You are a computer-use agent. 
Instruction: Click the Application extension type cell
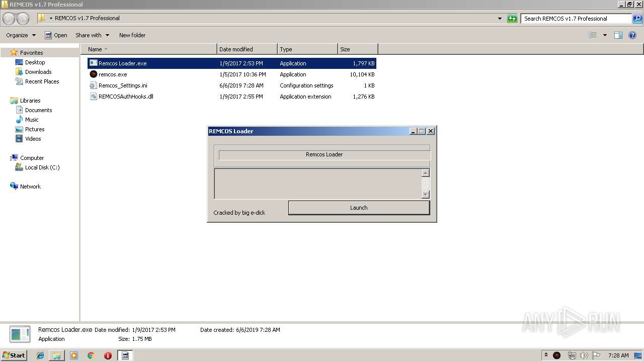pyautogui.click(x=305, y=97)
